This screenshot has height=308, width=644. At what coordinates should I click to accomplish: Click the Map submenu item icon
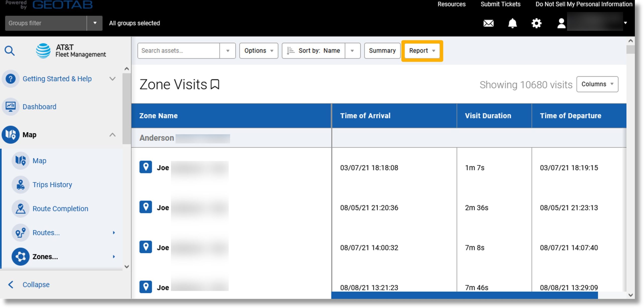(21, 161)
